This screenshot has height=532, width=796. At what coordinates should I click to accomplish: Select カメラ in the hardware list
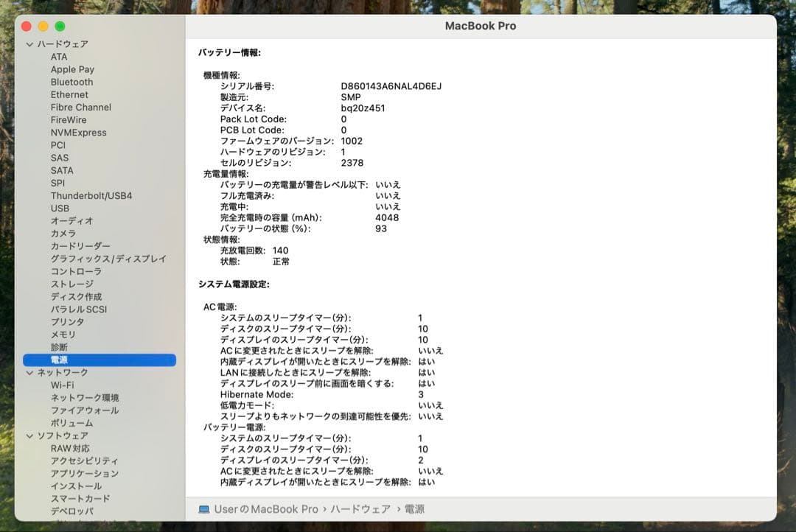(62, 233)
